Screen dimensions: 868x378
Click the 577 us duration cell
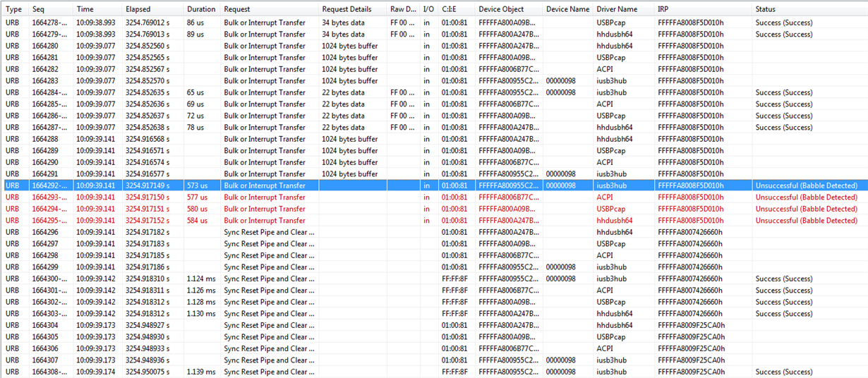tap(198, 197)
